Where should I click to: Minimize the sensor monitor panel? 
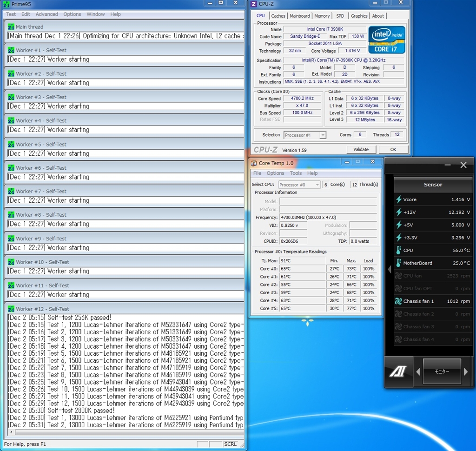(448, 165)
